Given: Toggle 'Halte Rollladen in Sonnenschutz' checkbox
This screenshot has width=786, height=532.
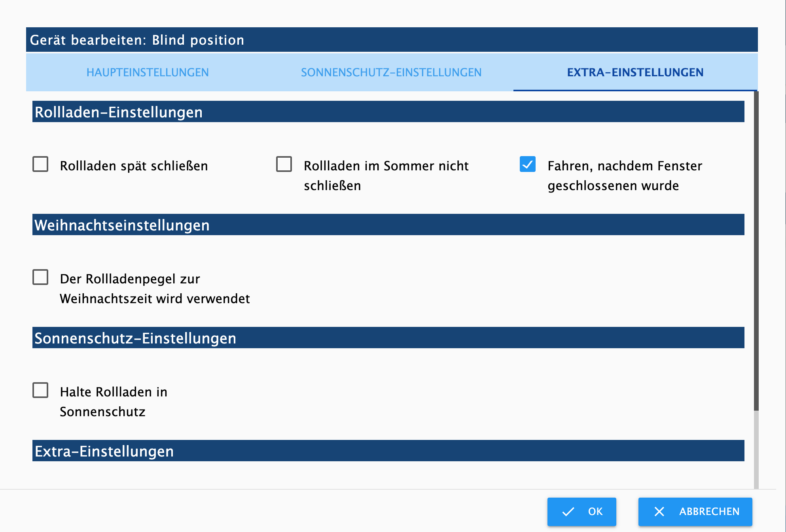Looking at the screenshot, I should point(40,391).
